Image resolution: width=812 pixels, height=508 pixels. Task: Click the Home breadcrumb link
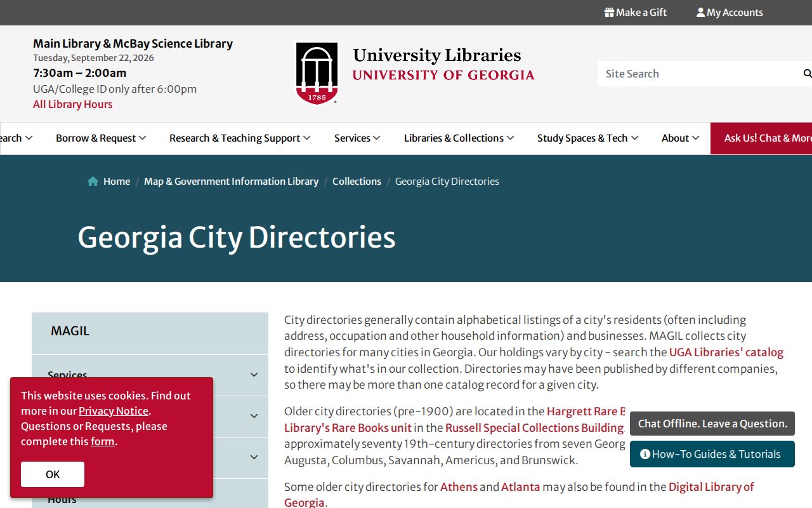[x=117, y=181]
